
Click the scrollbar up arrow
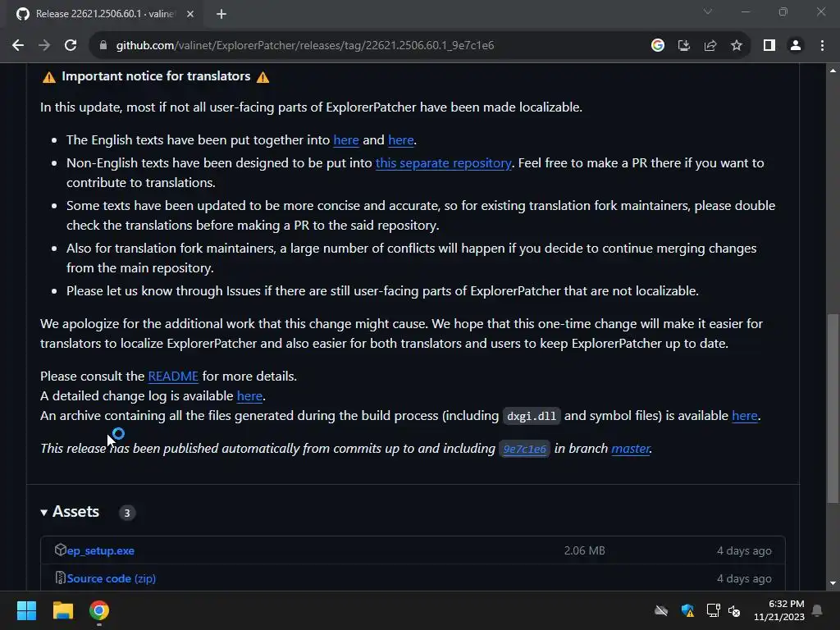tap(833, 71)
